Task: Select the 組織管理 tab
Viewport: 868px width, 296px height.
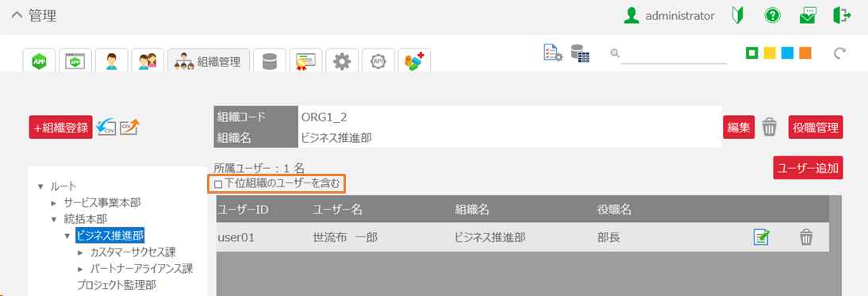Action: click(209, 61)
